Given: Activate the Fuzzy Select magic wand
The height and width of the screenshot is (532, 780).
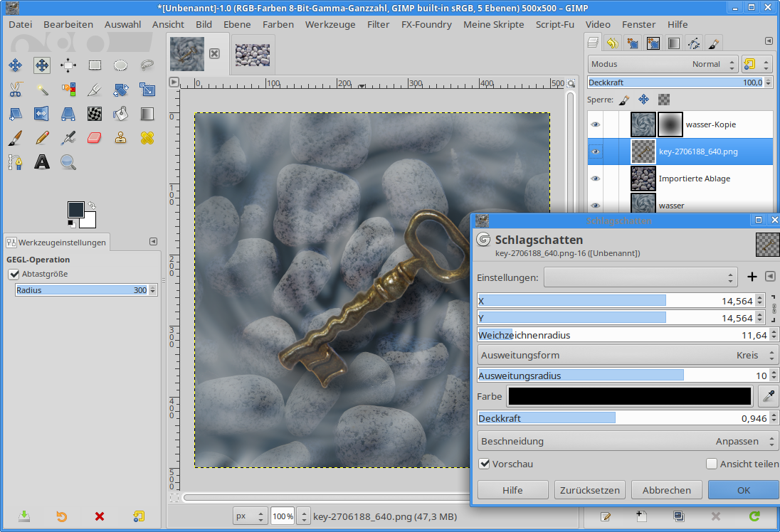Looking at the screenshot, I should (42, 90).
